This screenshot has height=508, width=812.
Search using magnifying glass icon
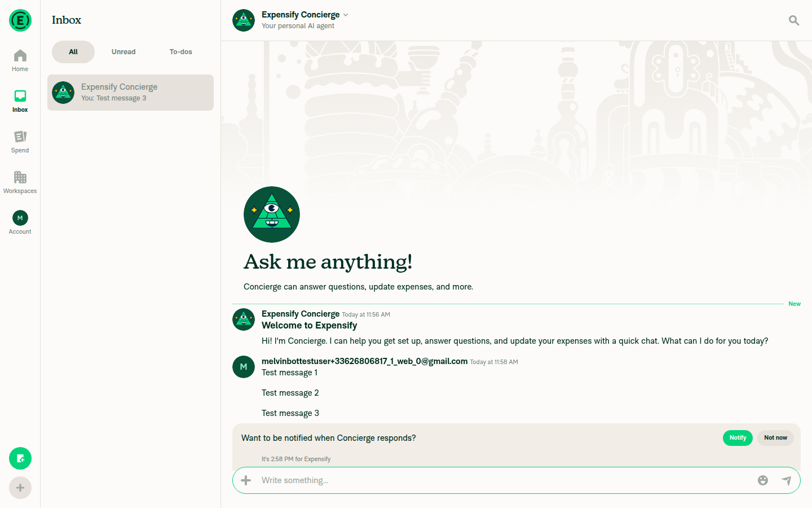[x=794, y=20]
